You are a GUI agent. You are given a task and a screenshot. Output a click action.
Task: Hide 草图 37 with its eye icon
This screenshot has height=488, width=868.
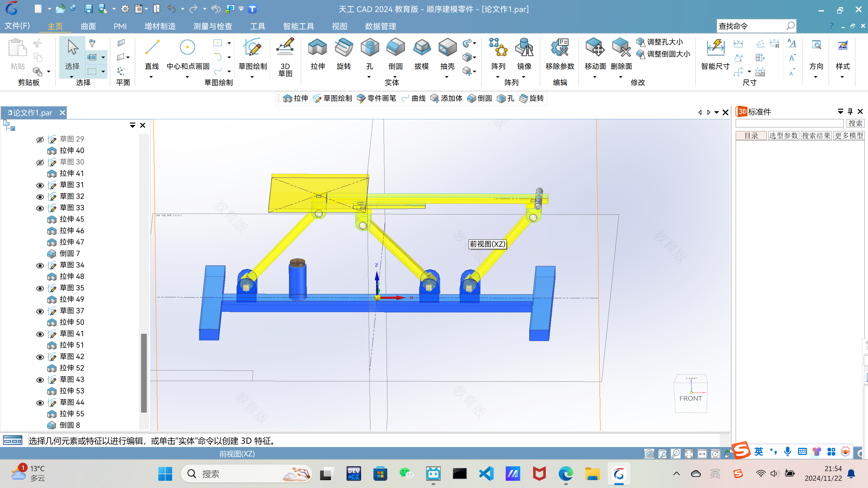[40, 311]
